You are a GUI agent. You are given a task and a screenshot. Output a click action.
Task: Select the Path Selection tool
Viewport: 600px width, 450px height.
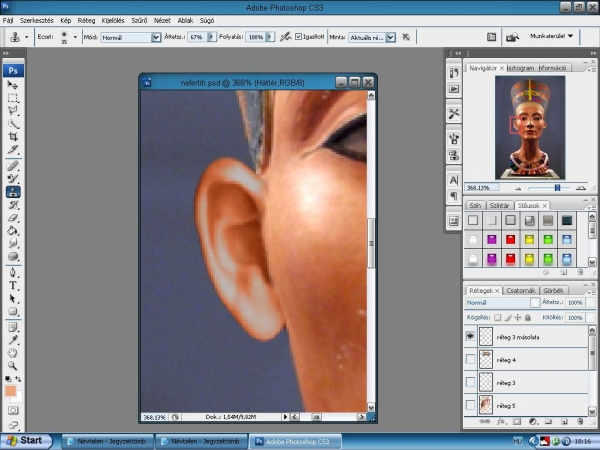coord(13,298)
